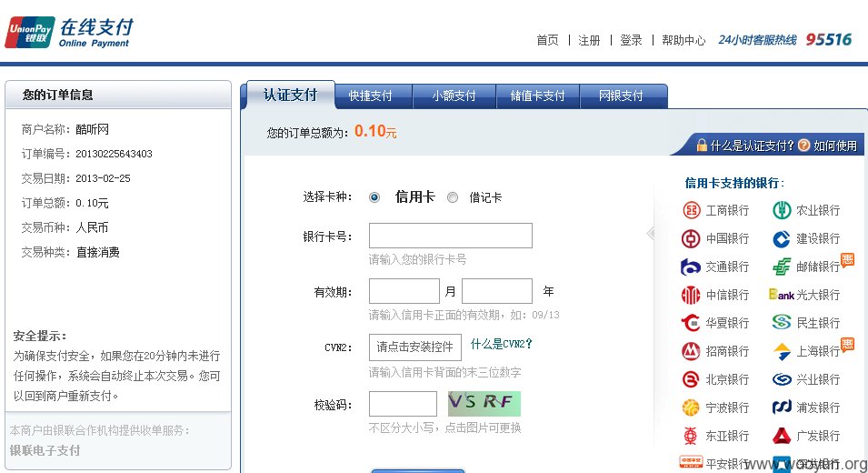Image resolution: width=868 pixels, height=473 pixels.
Task: Open the 注册 link in header
Action: pos(589,40)
